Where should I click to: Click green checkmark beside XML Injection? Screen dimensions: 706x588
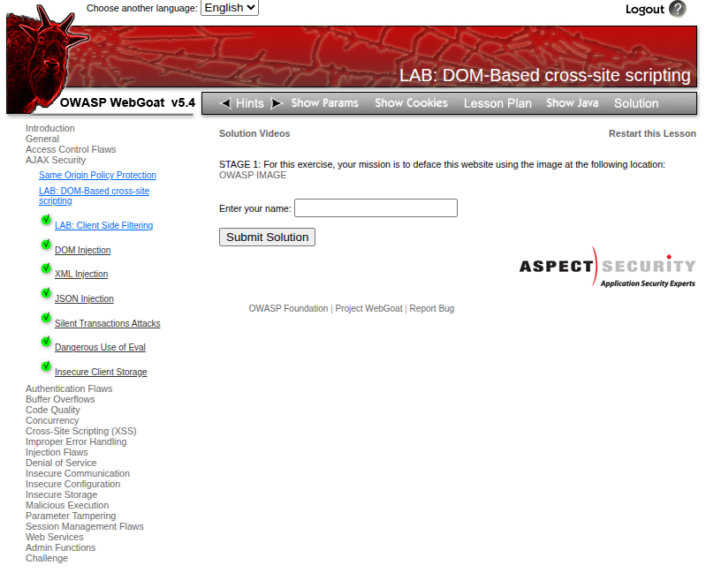[46, 268]
